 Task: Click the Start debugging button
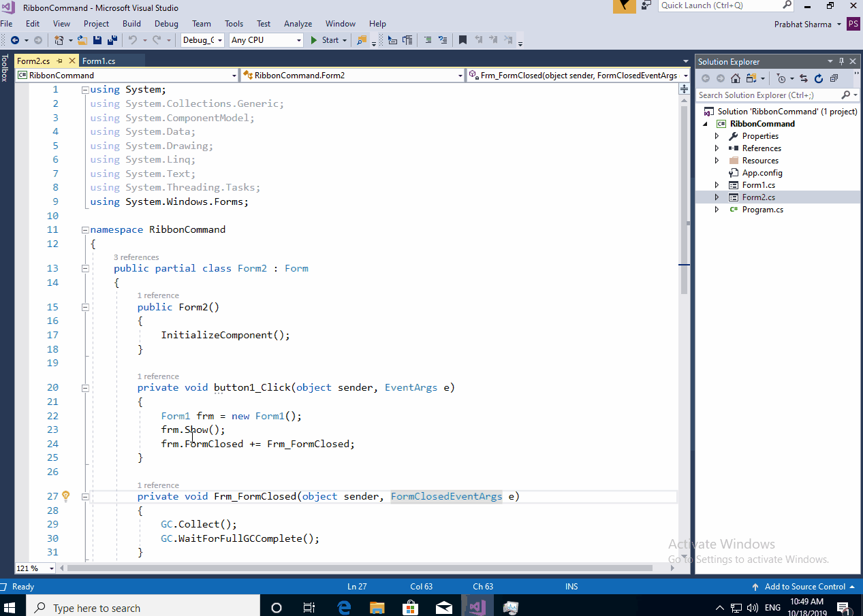(325, 40)
